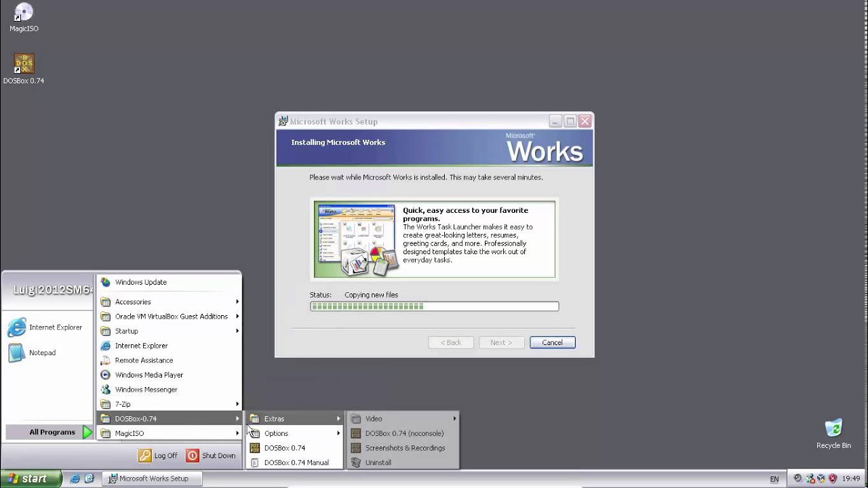Click the Options folder icon in submenu
This screenshot has height=488, width=868.
pyautogui.click(x=255, y=433)
